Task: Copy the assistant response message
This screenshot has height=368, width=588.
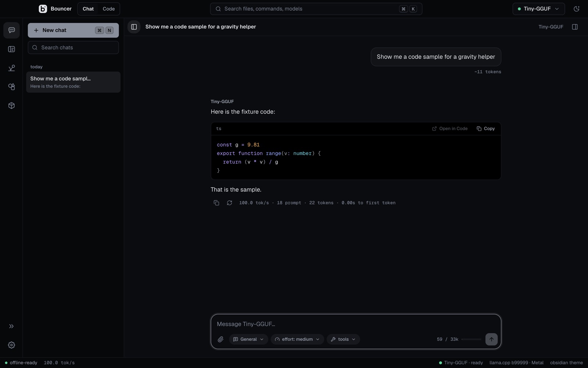Action: 216,203
